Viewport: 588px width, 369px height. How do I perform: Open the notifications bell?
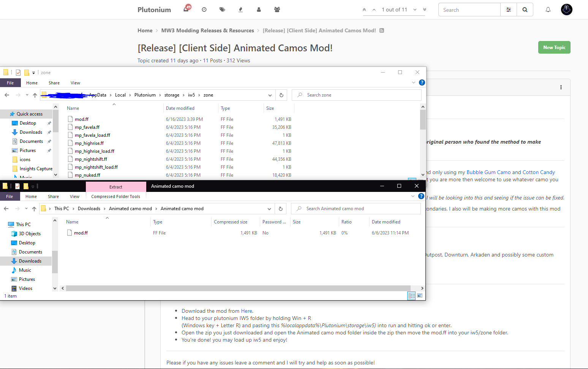(548, 10)
